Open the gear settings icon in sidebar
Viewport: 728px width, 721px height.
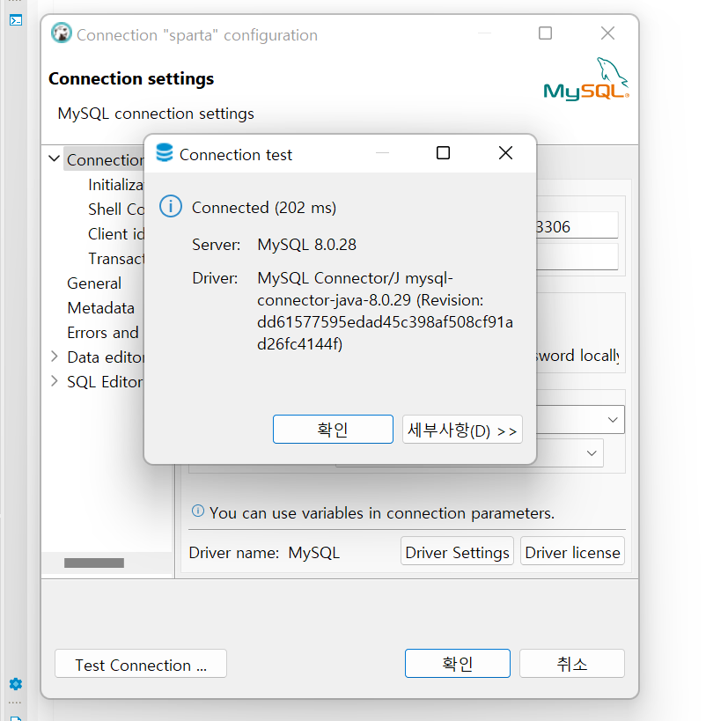[16, 684]
